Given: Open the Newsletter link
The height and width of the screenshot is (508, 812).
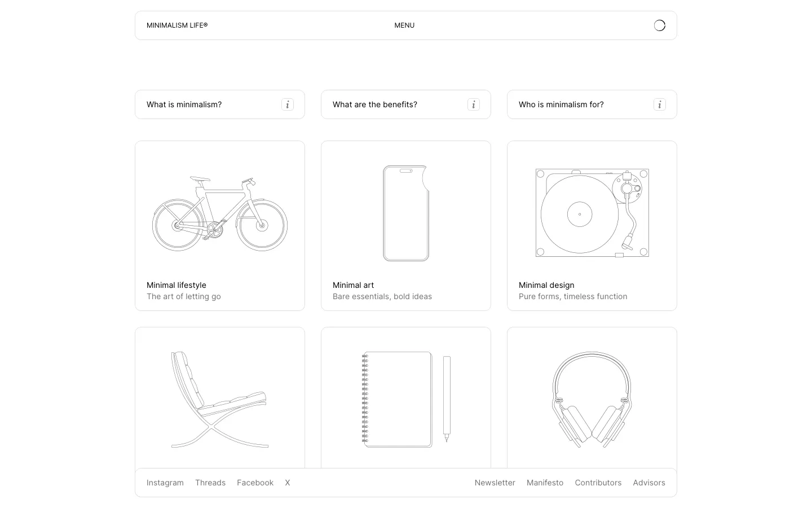Looking at the screenshot, I should (x=495, y=483).
